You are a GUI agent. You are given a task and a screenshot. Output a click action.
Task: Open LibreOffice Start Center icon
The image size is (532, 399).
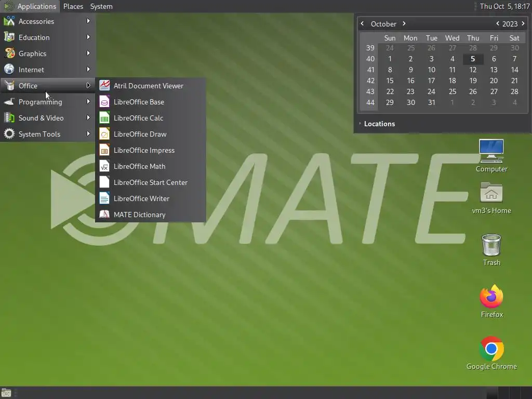(x=104, y=182)
